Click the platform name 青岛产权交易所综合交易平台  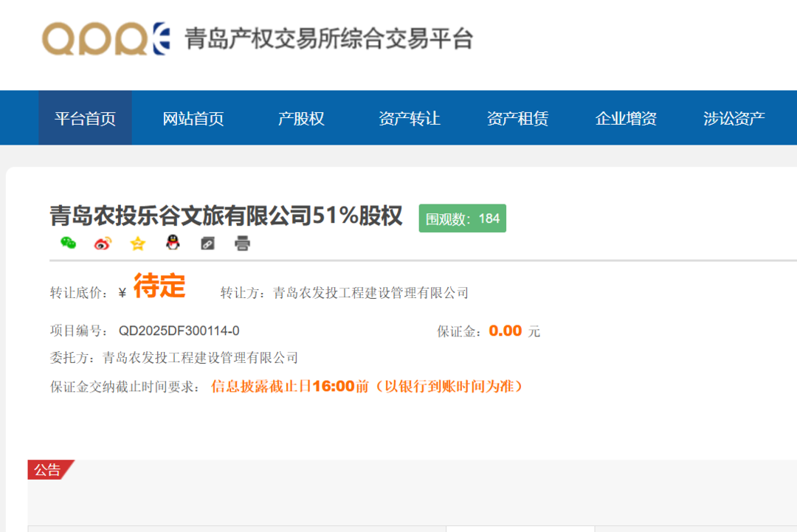coord(328,38)
